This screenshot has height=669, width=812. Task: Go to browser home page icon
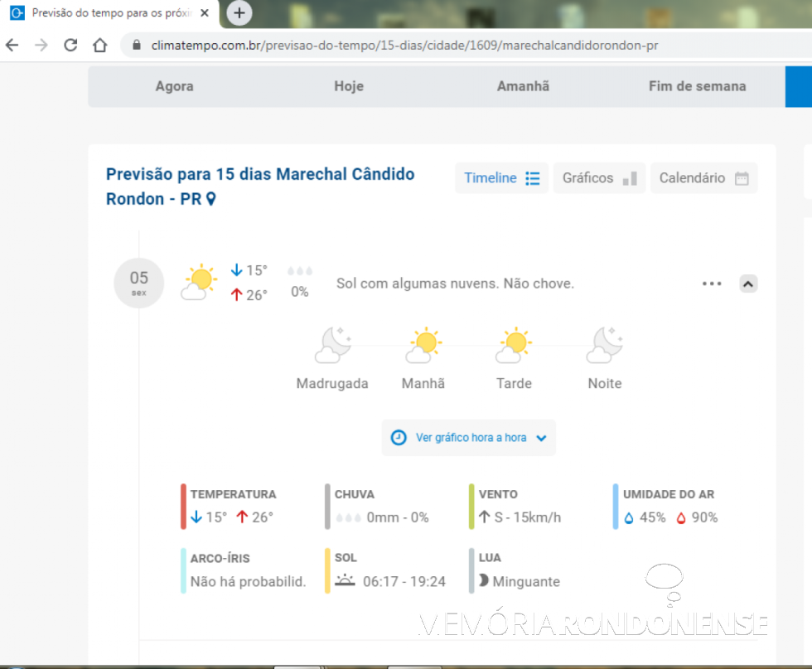(x=99, y=45)
